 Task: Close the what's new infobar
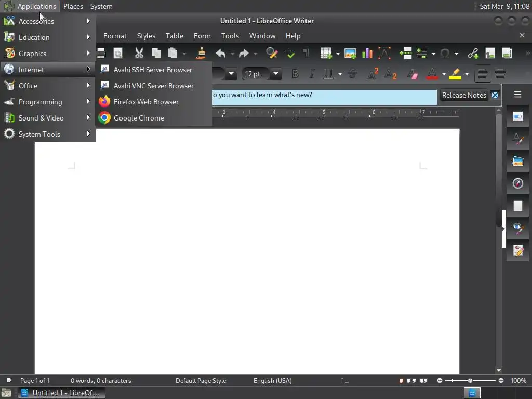click(x=495, y=95)
